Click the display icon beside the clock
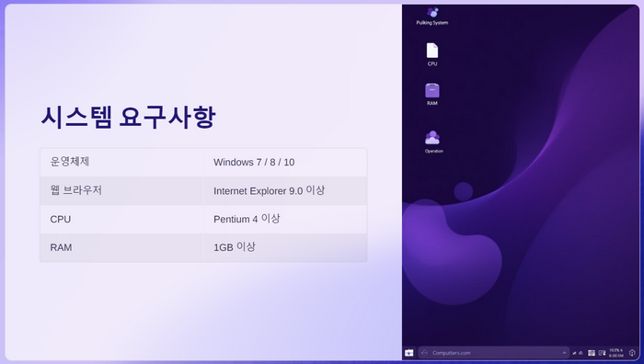 click(602, 353)
